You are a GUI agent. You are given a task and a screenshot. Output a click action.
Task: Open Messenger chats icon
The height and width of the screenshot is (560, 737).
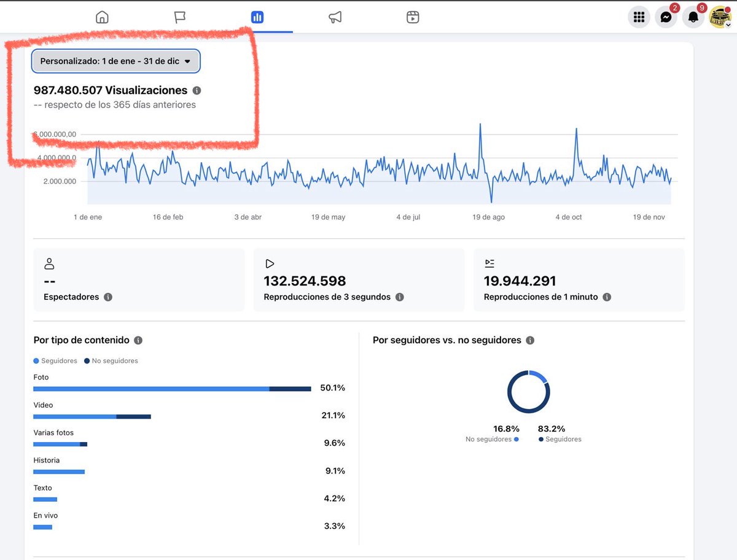[666, 17]
